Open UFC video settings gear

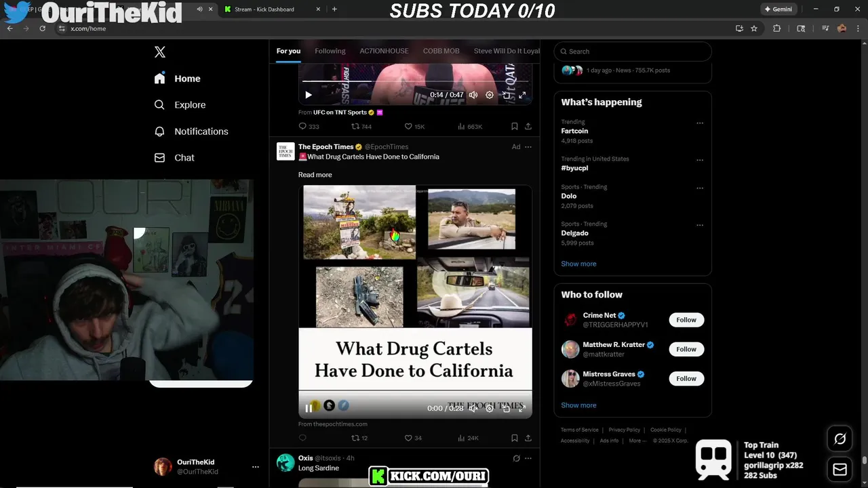pos(490,95)
